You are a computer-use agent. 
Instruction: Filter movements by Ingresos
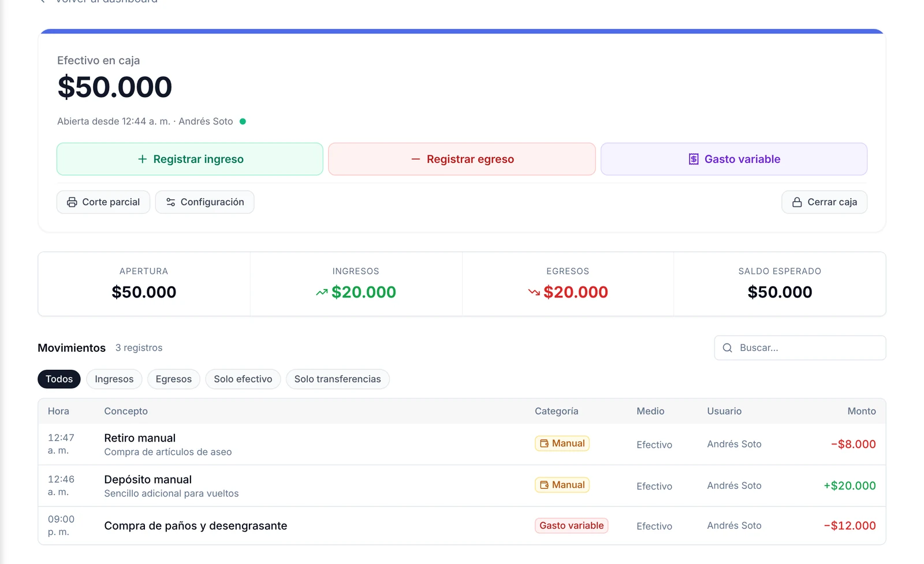pos(114,379)
